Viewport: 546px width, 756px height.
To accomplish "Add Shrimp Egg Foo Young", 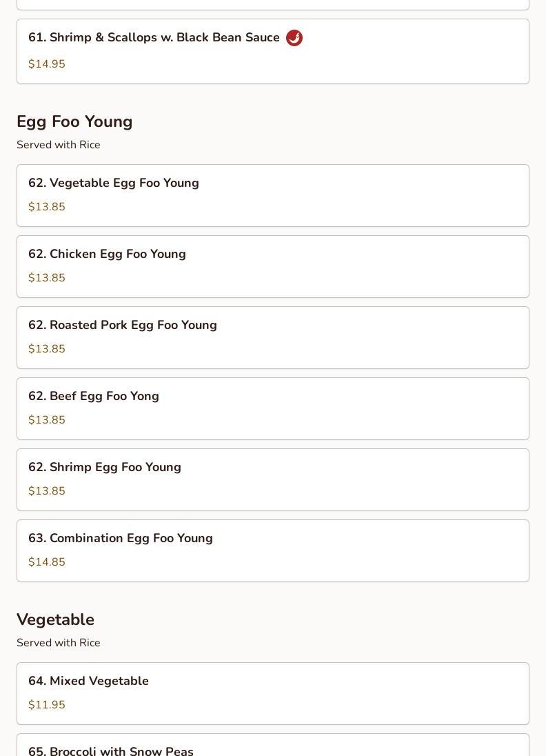I will coord(105,468).
